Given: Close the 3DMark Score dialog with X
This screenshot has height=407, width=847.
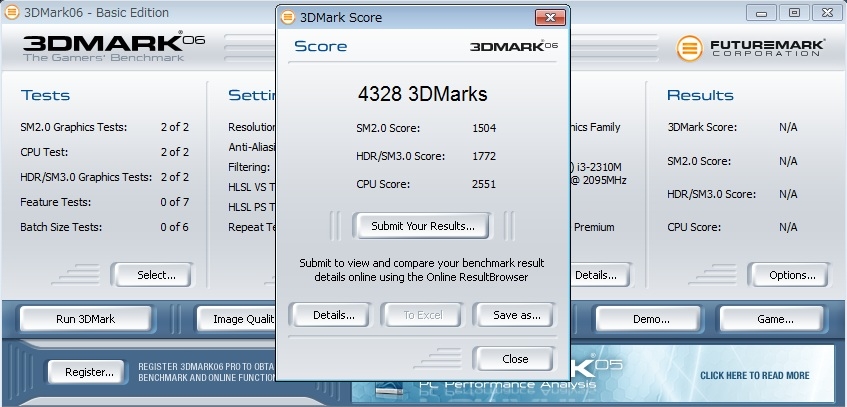Looking at the screenshot, I should click(x=550, y=17).
